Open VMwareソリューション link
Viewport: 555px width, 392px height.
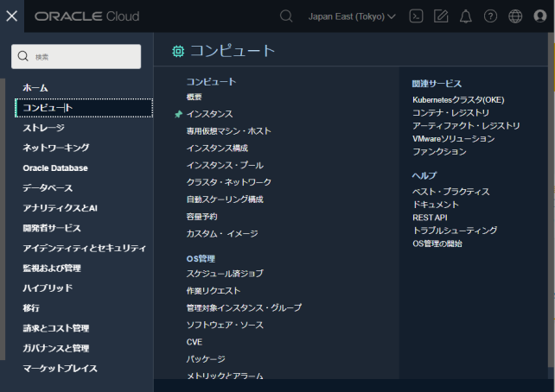(454, 139)
